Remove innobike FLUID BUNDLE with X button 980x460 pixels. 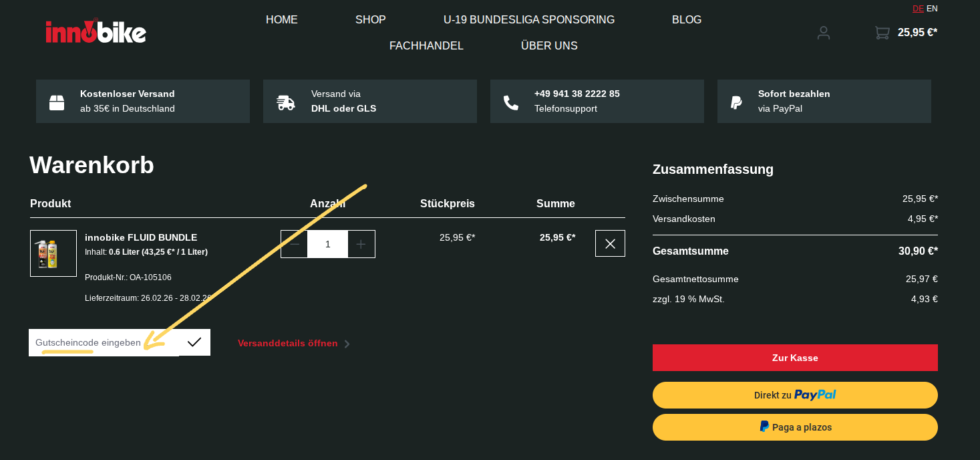610,244
